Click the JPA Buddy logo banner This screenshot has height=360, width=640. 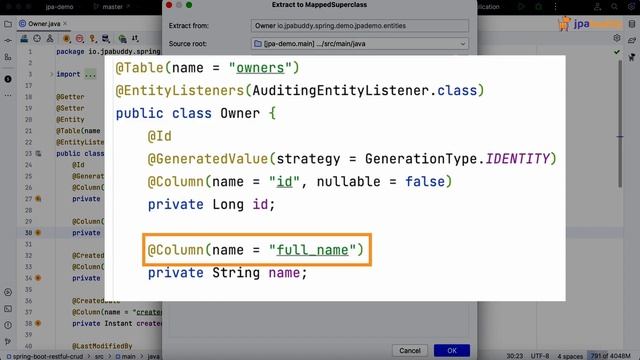590,24
